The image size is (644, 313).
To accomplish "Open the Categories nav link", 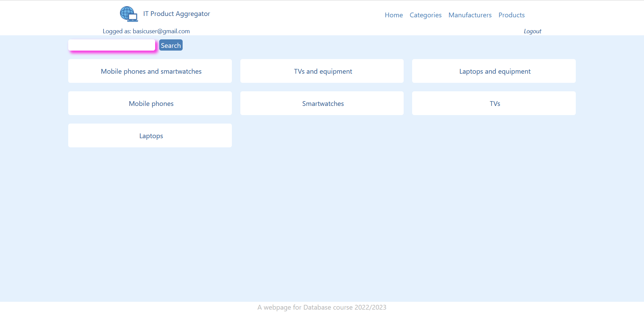I will click(x=425, y=15).
